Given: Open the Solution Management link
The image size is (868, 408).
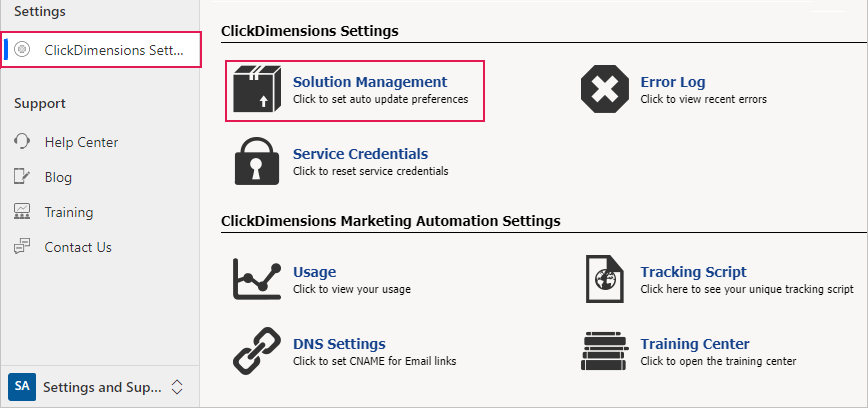Looking at the screenshot, I should (x=370, y=82).
